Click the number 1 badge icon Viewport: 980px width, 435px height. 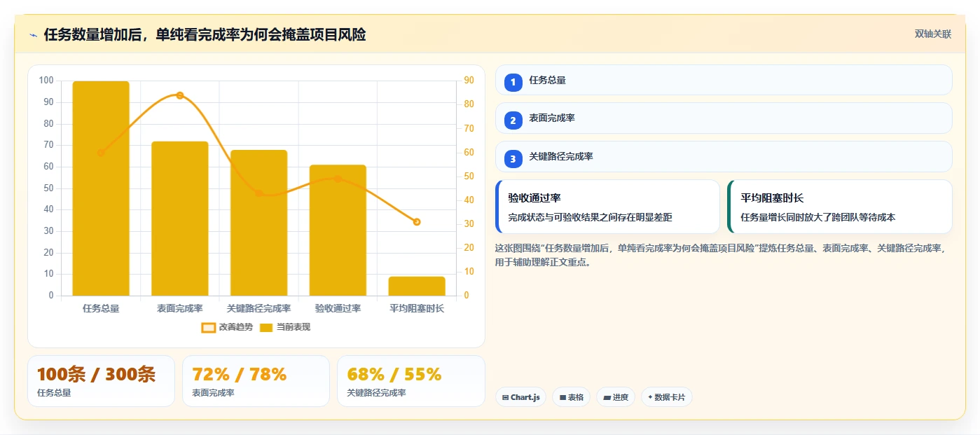click(x=513, y=82)
